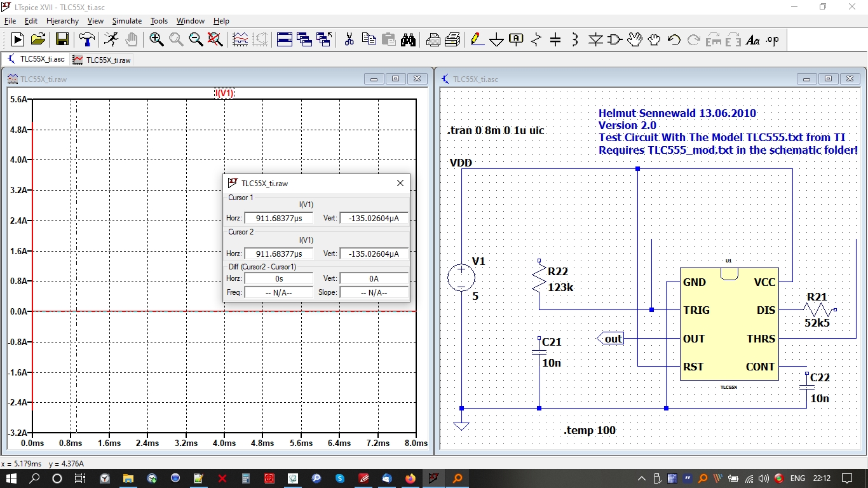Click Cursor 2 Horz value field
The height and width of the screenshot is (488, 868).
coord(279,254)
